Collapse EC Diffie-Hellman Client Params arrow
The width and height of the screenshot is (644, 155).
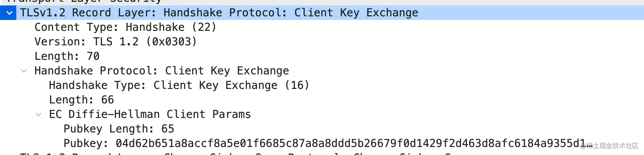click(x=38, y=115)
